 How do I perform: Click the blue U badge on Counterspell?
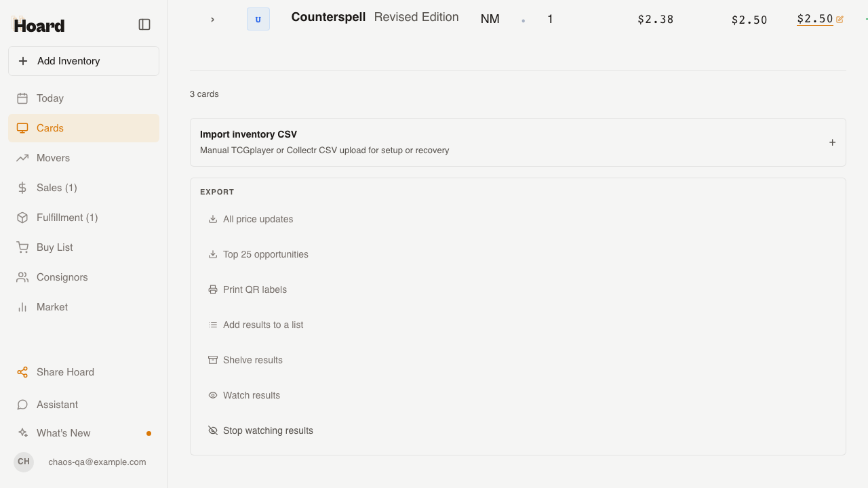(258, 19)
